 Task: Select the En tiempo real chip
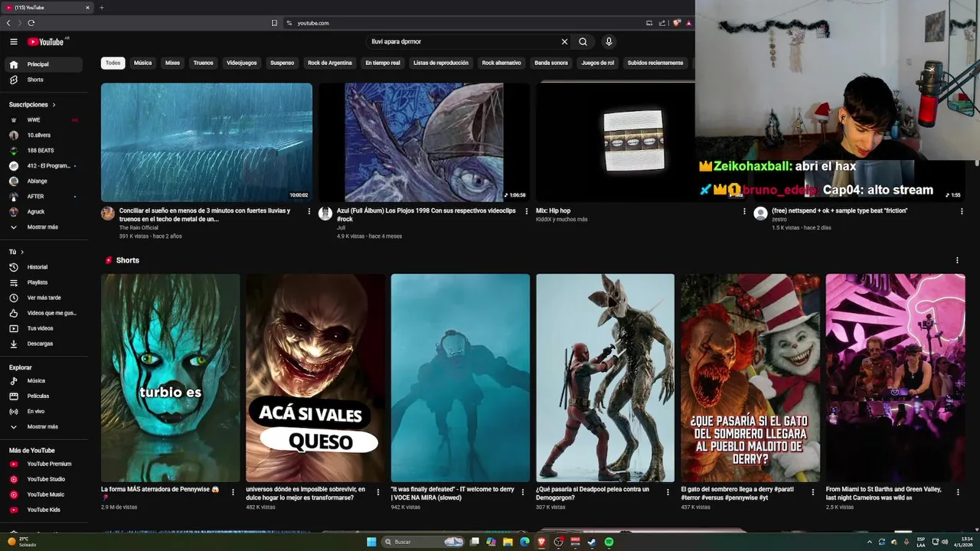pyautogui.click(x=383, y=63)
